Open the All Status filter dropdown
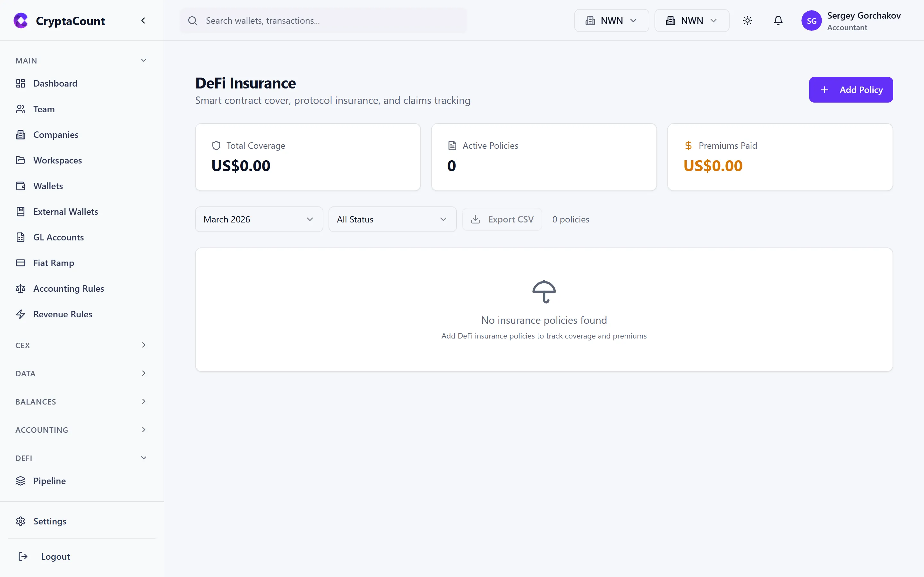Viewport: 924px width, 577px height. coord(392,219)
